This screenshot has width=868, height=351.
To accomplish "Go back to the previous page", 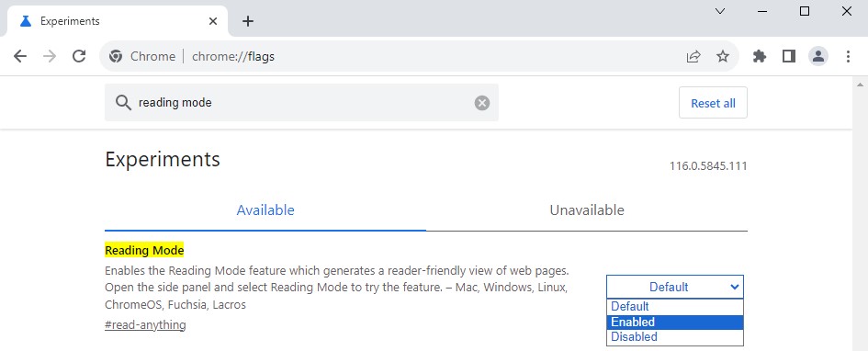I will tap(20, 56).
